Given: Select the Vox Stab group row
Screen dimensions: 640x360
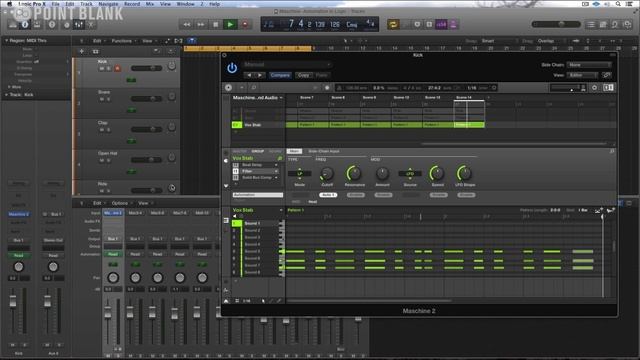Looking at the screenshot, I should (257, 125).
